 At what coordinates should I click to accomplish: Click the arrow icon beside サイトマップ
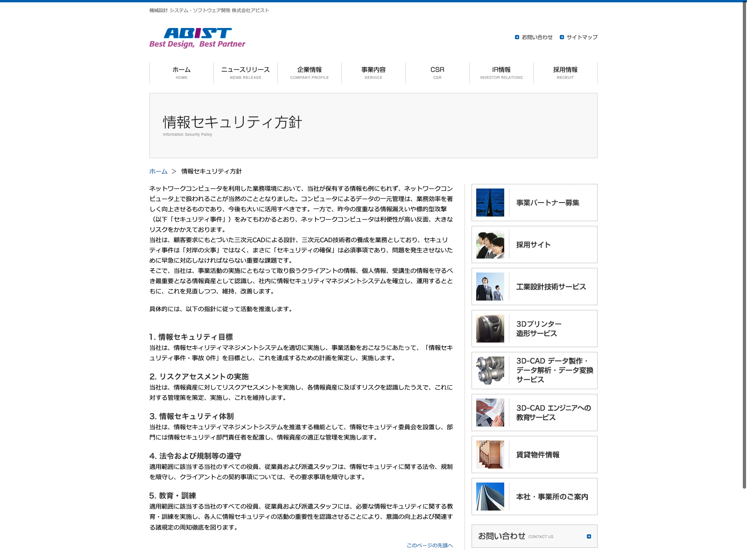pyautogui.click(x=562, y=37)
